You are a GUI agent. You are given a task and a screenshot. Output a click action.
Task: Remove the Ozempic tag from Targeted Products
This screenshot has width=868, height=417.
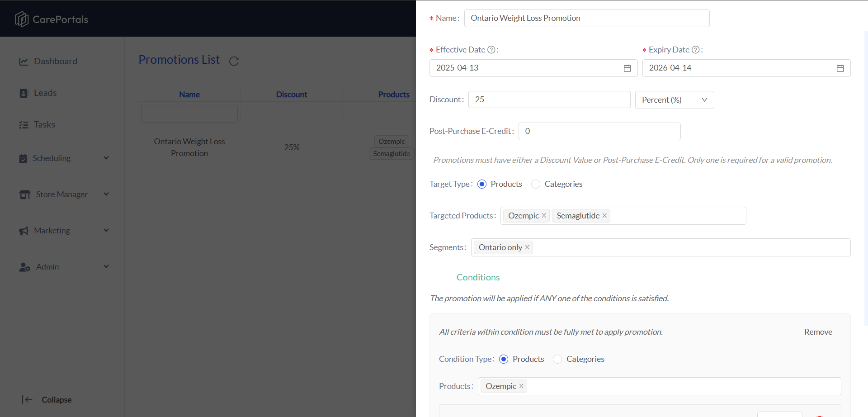pyautogui.click(x=544, y=216)
